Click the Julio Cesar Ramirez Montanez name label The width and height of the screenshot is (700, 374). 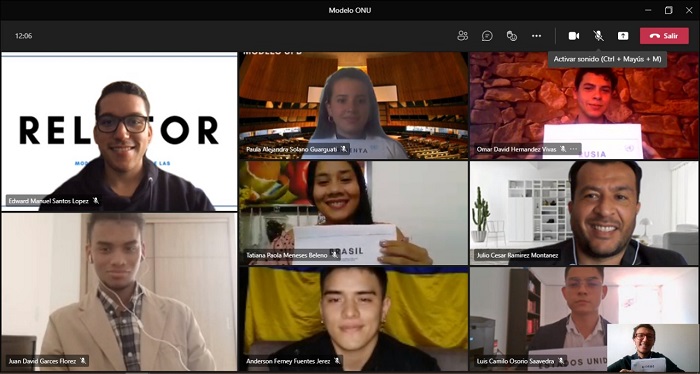[x=517, y=255]
